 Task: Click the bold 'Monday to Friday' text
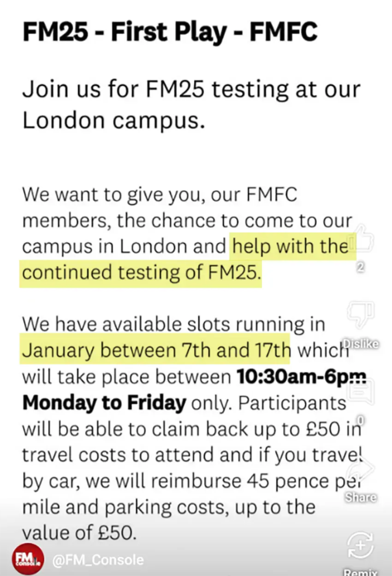pyautogui.click(x=105, y=403)
